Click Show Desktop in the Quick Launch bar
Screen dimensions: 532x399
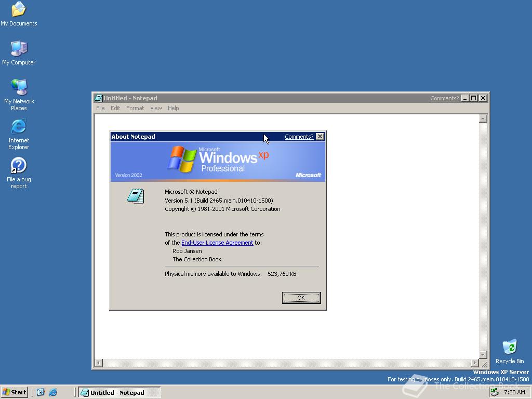(x=41, y=392)
